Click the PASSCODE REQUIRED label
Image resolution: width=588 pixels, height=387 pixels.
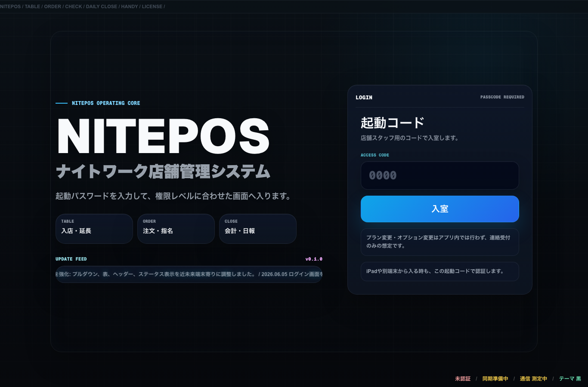502,97
